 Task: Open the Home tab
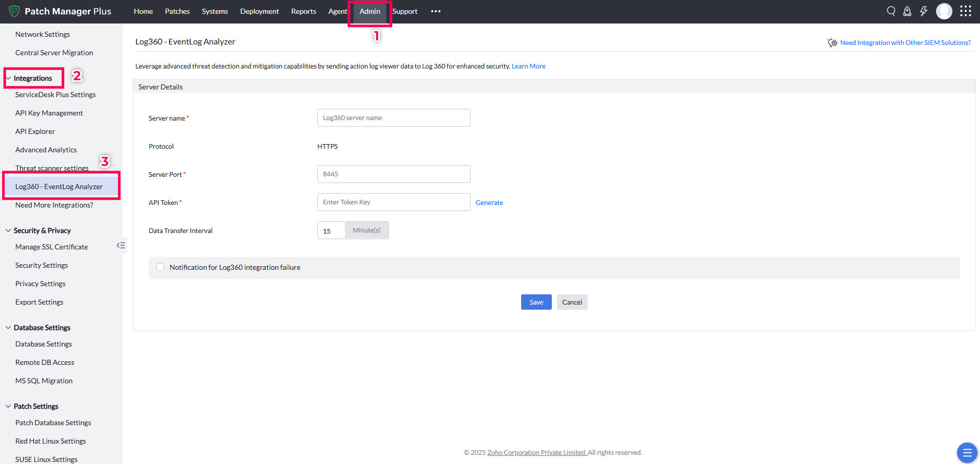(143, 11)
